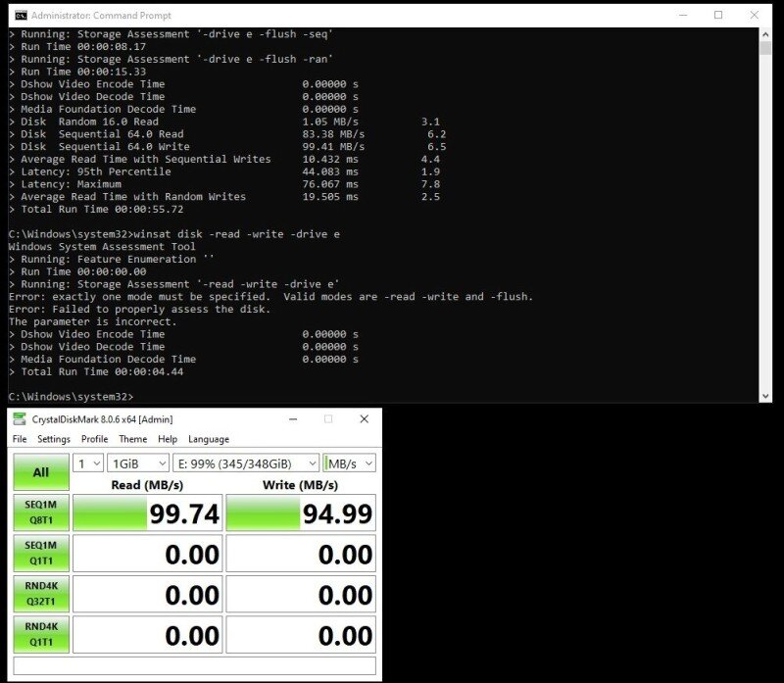Open the Settings menu
Screen dimensions: 784x683
pos(54,439)
